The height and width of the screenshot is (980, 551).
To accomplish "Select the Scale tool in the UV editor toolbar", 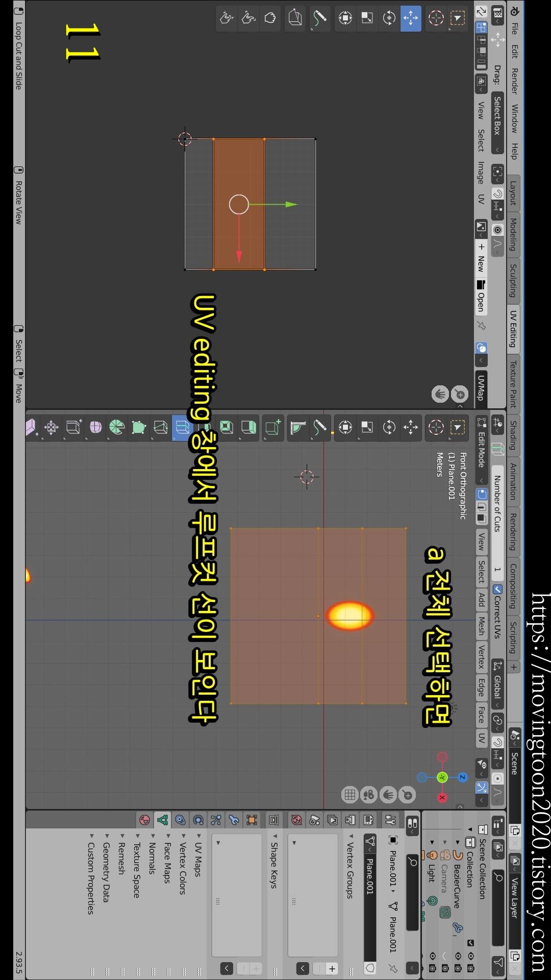I will (367, 18).
